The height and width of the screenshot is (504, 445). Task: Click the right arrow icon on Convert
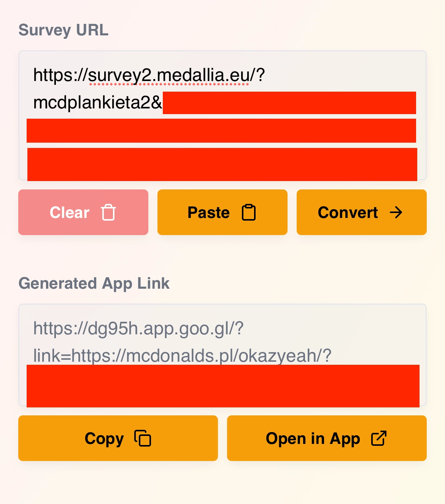tap(396, 212)
